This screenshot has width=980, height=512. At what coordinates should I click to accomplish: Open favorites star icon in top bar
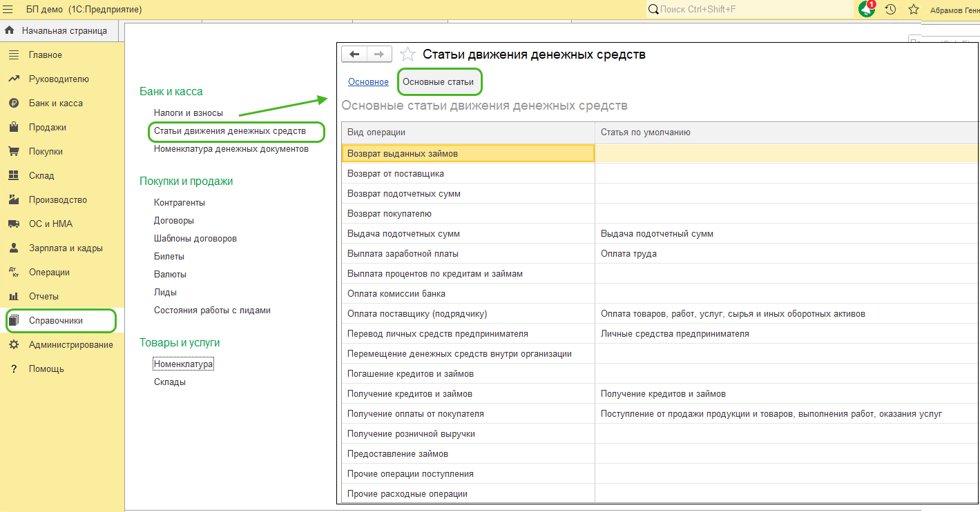coord(913,9)
